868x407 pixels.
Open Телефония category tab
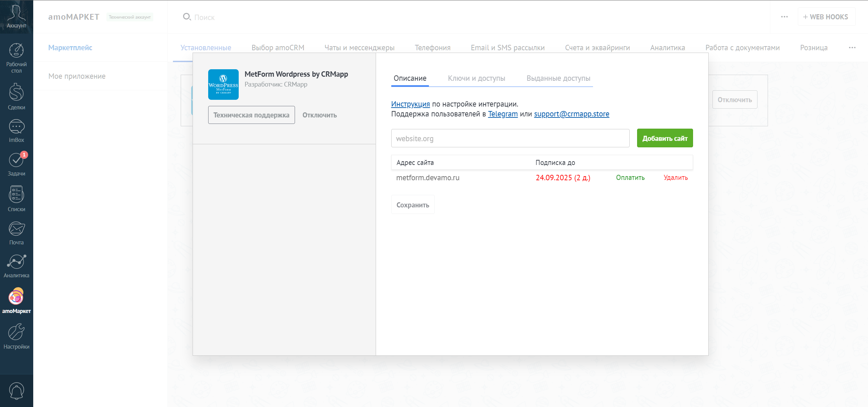pyautogui.click(x=433, y=48)
